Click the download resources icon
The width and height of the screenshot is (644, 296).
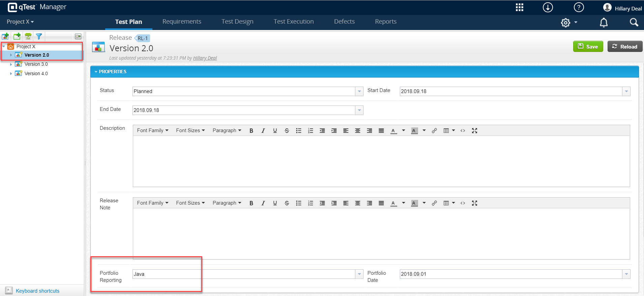[548, 7]
